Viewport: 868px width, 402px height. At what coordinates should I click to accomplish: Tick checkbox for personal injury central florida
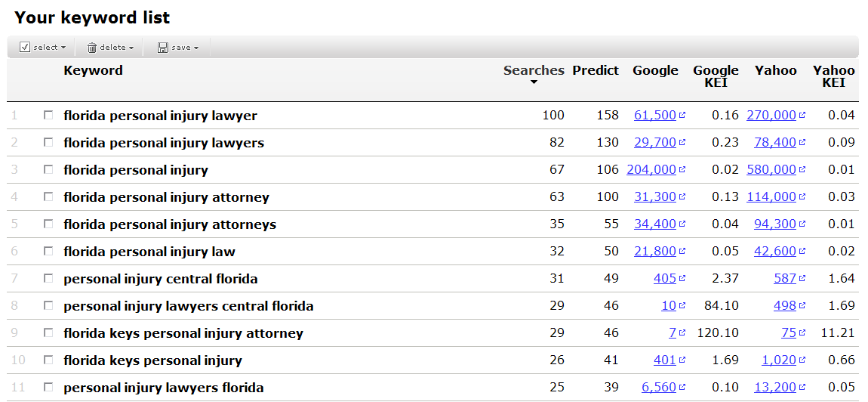pyautogui.click(x=48, y=279)
